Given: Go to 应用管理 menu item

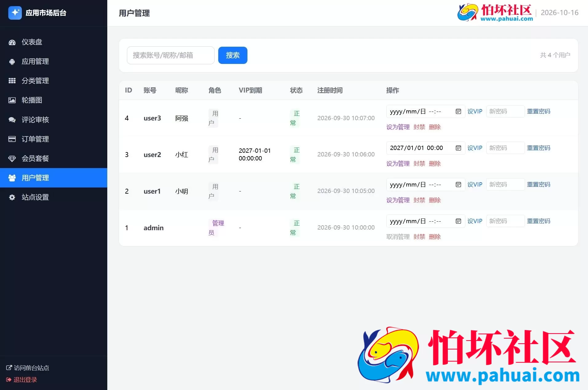Looking at the screenshot, I should click(53, 61).
